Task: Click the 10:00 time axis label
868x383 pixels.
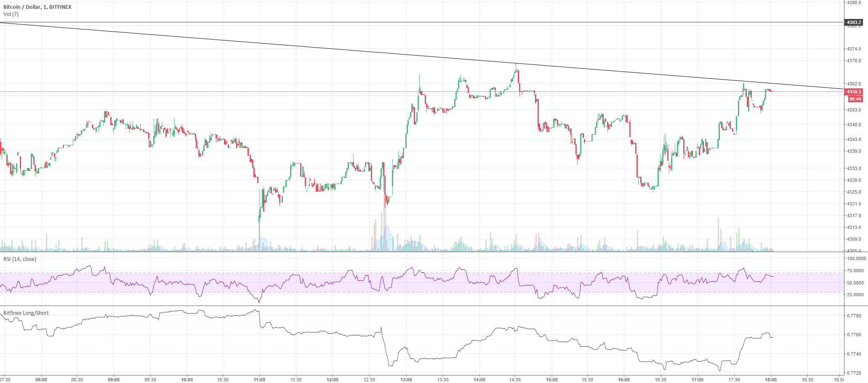Action: pyautogui.click(x=187, y=380)
